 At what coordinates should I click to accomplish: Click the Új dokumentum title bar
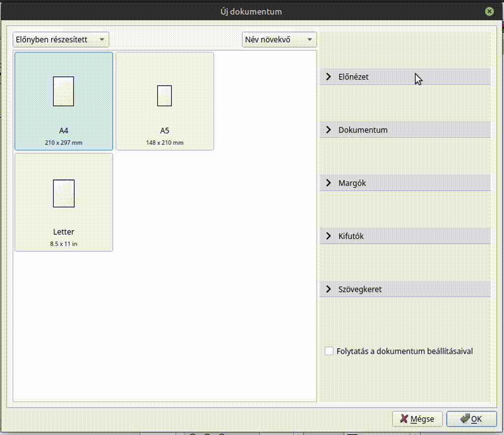click(x=252, y=11)
